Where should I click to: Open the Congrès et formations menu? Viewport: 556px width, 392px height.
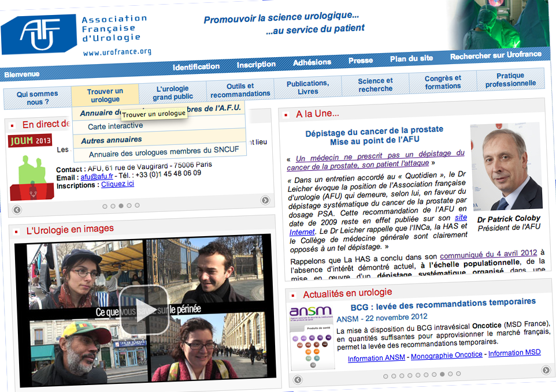pyautogui.click(x=443, y=82)
